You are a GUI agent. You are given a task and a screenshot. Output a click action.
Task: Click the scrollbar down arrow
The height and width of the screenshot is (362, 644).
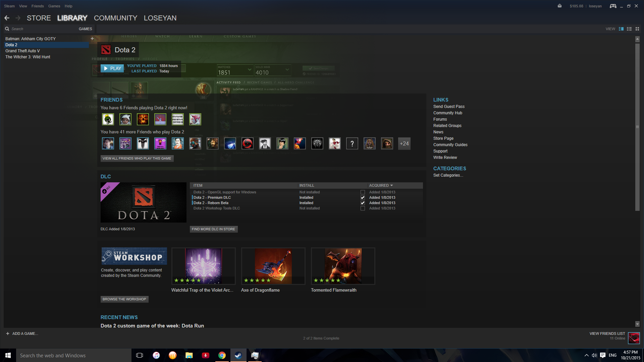coord(637,324)
